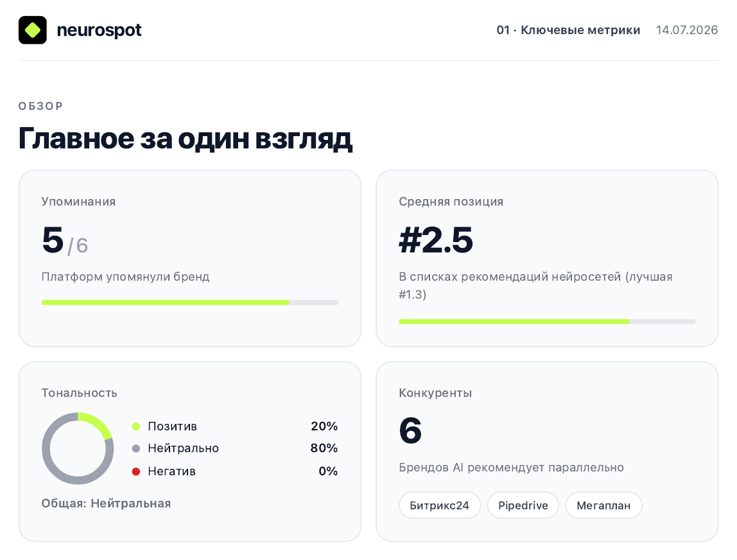Viewport: 737px width, 560px height.
Task: Click "Общая: Нейтральная" summary text
Action: 106,503
